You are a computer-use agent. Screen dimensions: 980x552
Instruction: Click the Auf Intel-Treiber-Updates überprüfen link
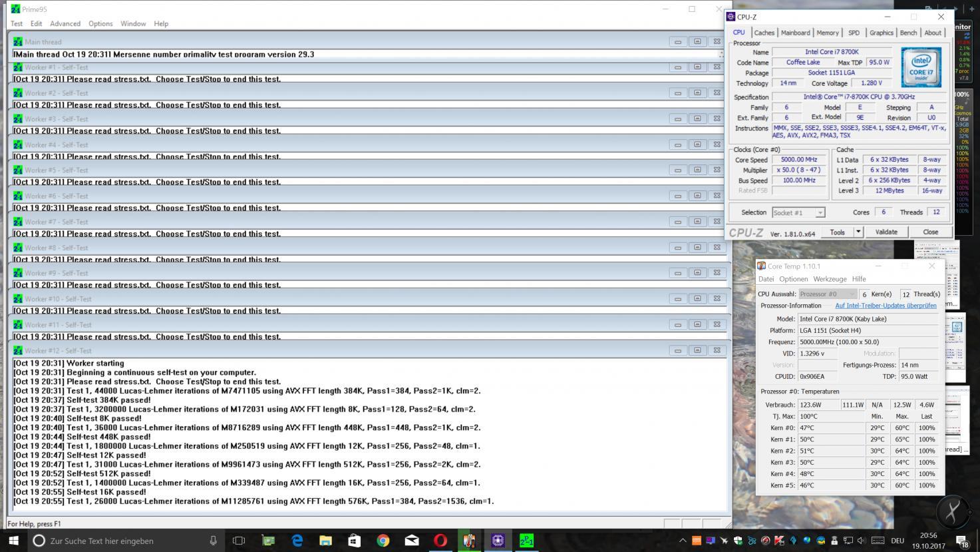click(886, 306)
